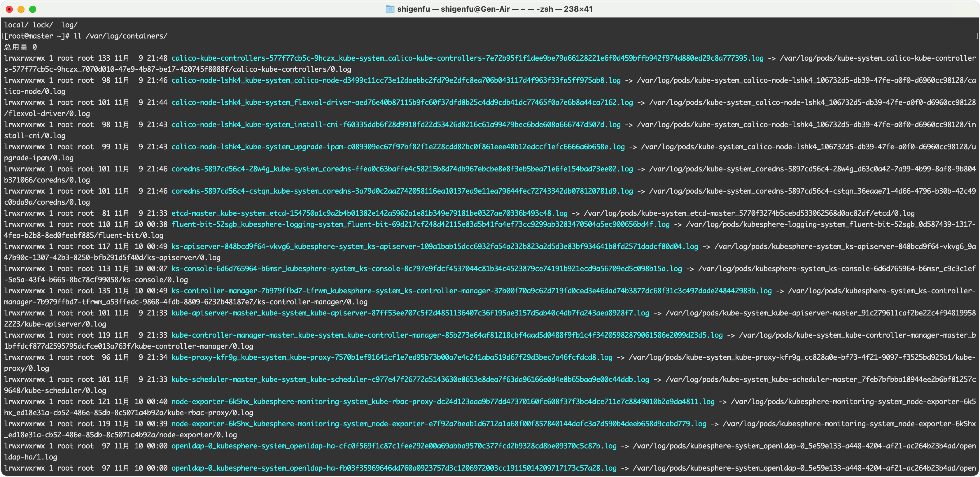This screenshot has width=980, height=477.
Task: Click the ks-console log file name
Action: [426, 269]
